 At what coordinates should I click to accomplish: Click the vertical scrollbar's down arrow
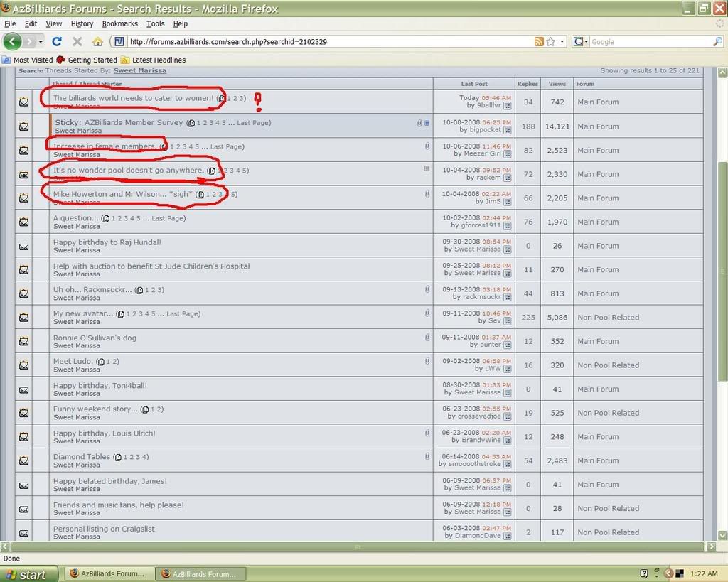click(x=722, y=535)
